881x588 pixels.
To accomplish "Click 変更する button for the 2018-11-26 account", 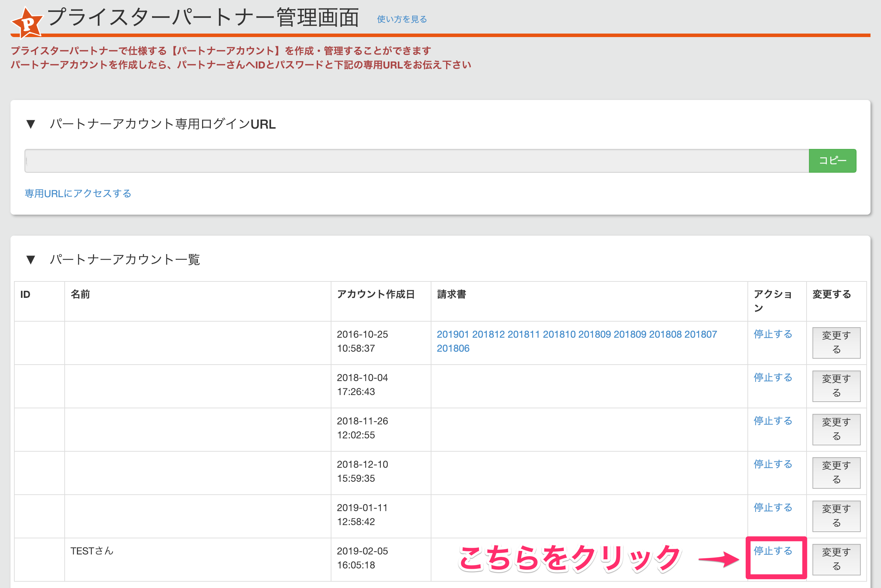I will pos(836,429).
